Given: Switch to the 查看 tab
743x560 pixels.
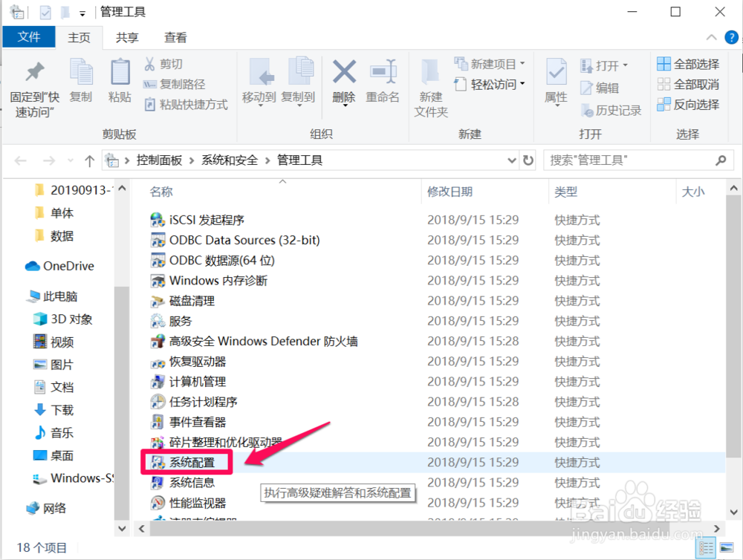Looking at the screenshot, I should 175,37.
